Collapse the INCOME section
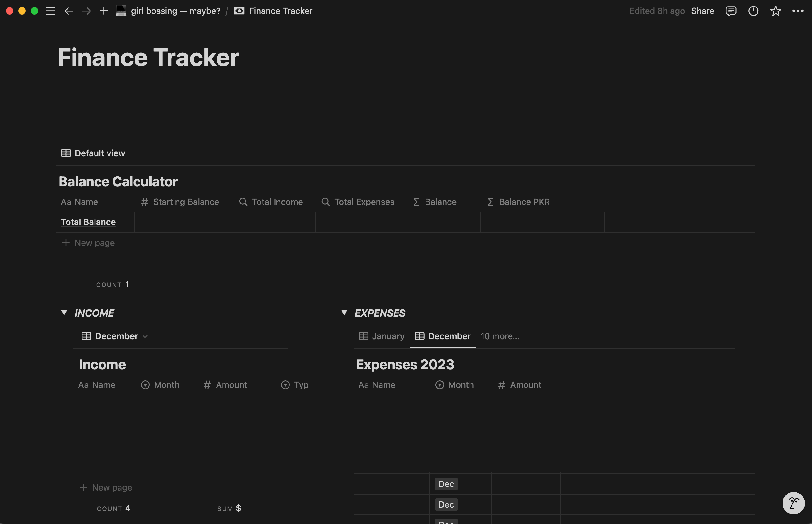The width and height of the screenshot is (812, 524). pos(63,313)
